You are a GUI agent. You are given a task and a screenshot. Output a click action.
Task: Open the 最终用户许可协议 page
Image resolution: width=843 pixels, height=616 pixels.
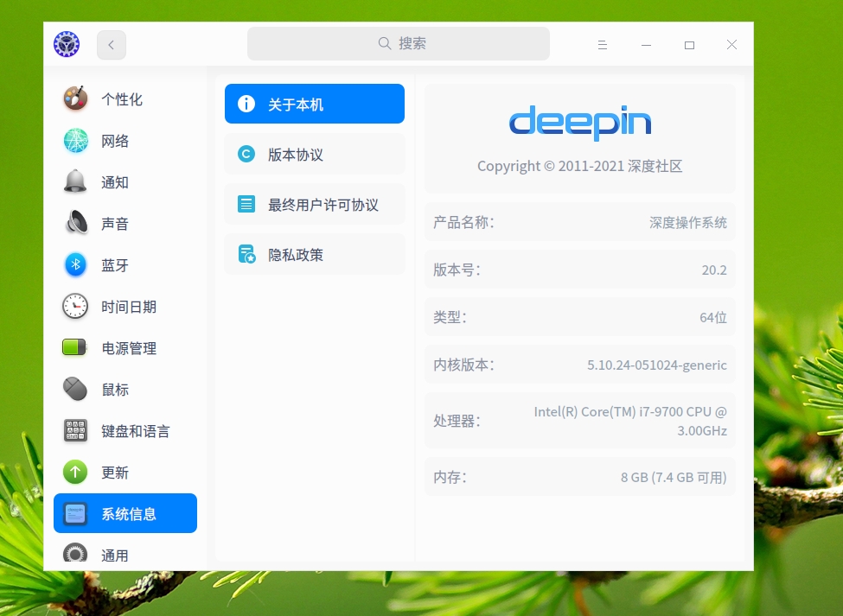pos(315,204)
